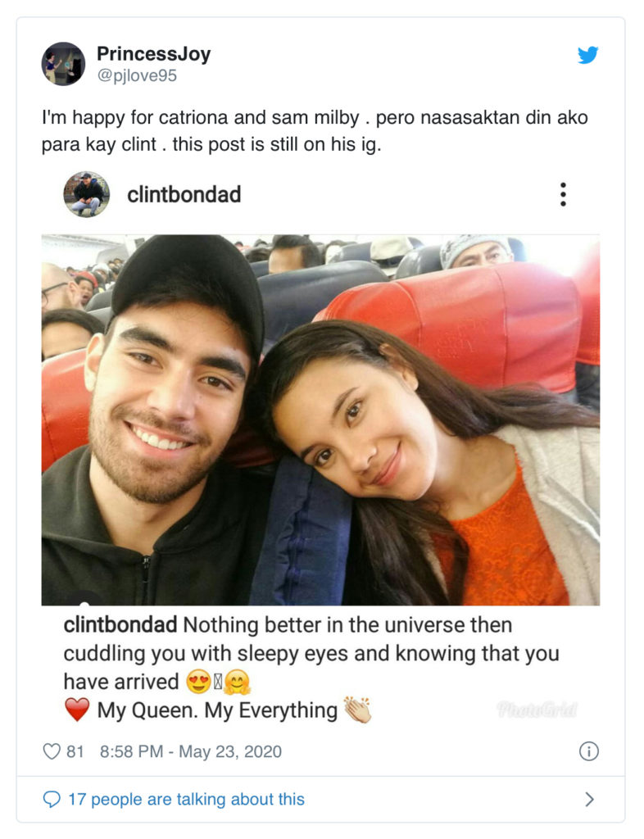The width and height of the screenshot is (644, 839).
Task: Like the tweet with heart icon
Action: tap(52, 752)
